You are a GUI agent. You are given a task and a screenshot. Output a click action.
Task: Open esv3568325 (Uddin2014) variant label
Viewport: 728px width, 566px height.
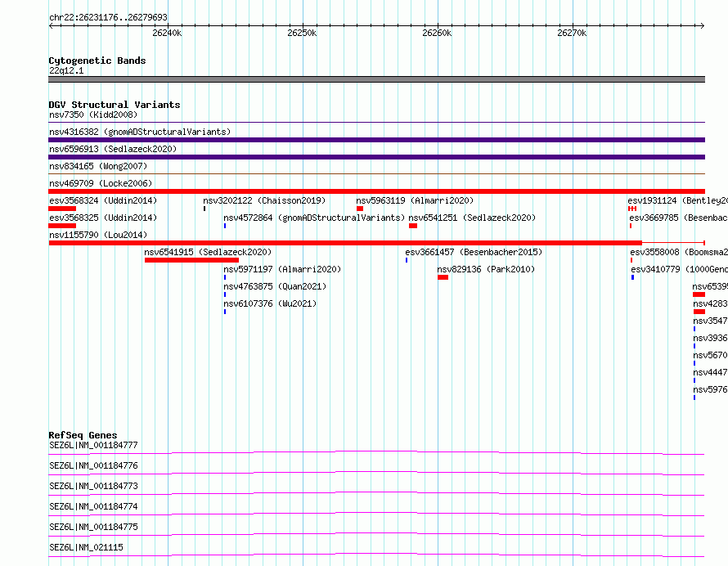[103, 218]
